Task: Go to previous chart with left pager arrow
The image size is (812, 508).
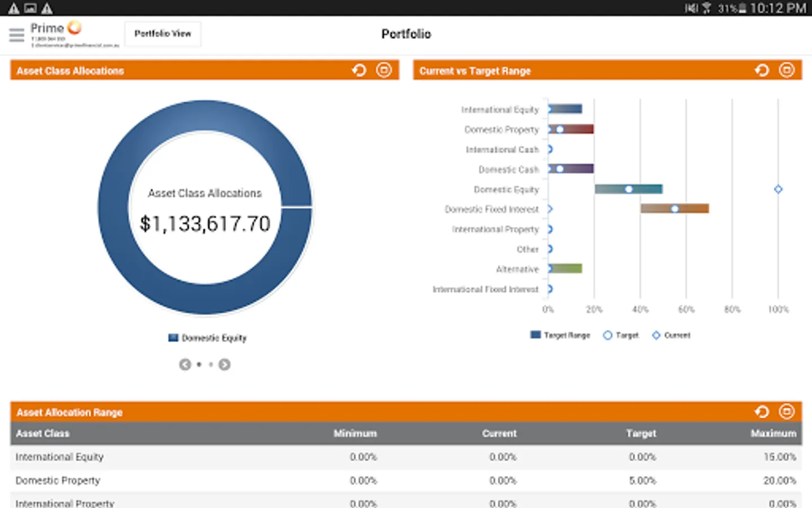Action: (x=185, y=365)
